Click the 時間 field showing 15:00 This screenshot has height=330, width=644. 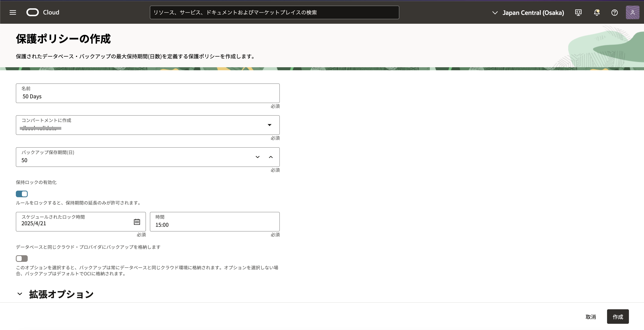pos(215,224)
